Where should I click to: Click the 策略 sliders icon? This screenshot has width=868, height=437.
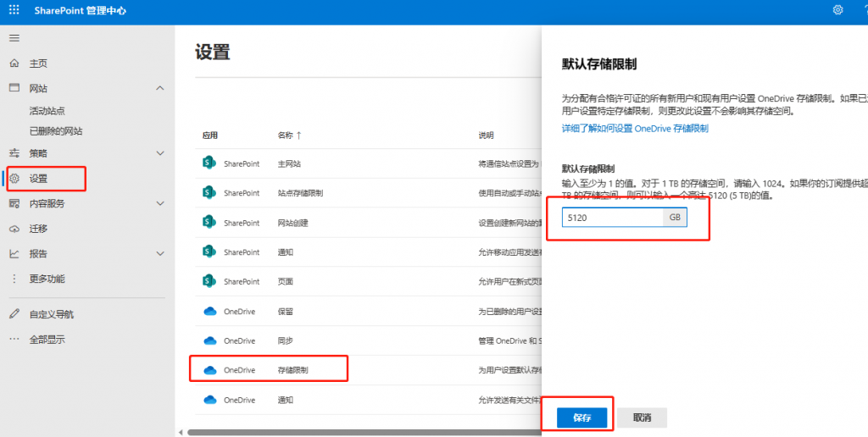pyautogui.click(x=14, y=152)
